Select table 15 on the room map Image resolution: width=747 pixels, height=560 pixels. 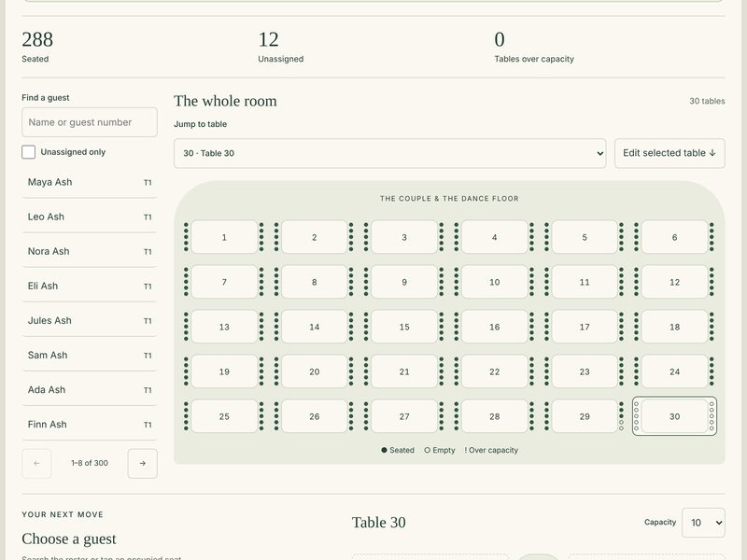[x=404, y=328]
